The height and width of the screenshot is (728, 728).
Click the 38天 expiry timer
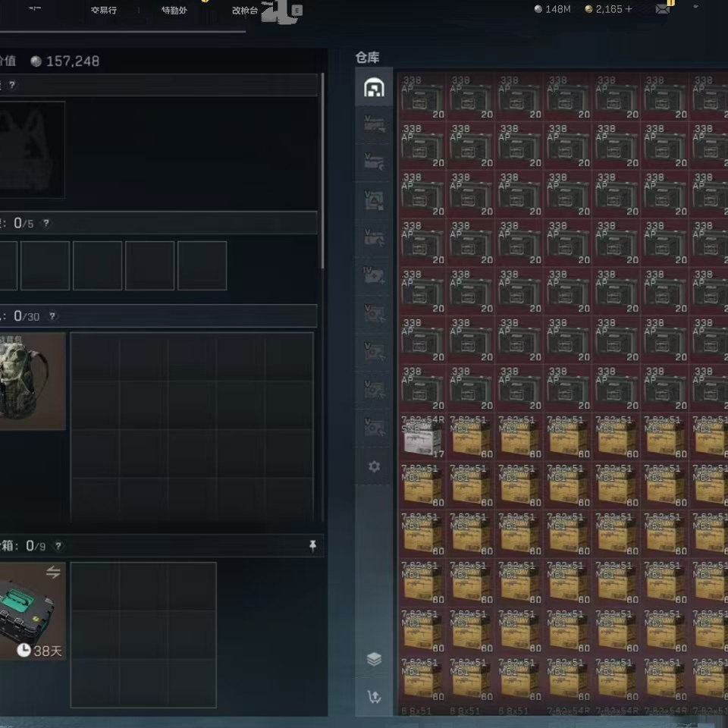(x=39, y=651)
